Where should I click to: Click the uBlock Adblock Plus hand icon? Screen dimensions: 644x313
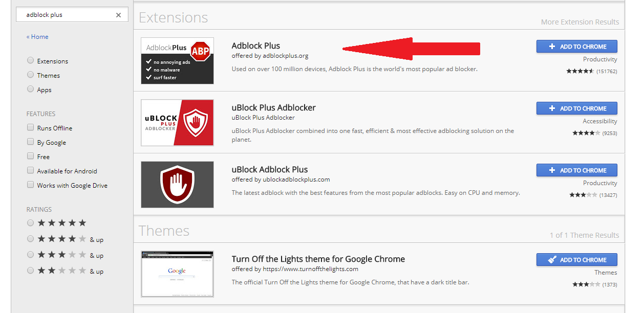(x=177, y=185)
